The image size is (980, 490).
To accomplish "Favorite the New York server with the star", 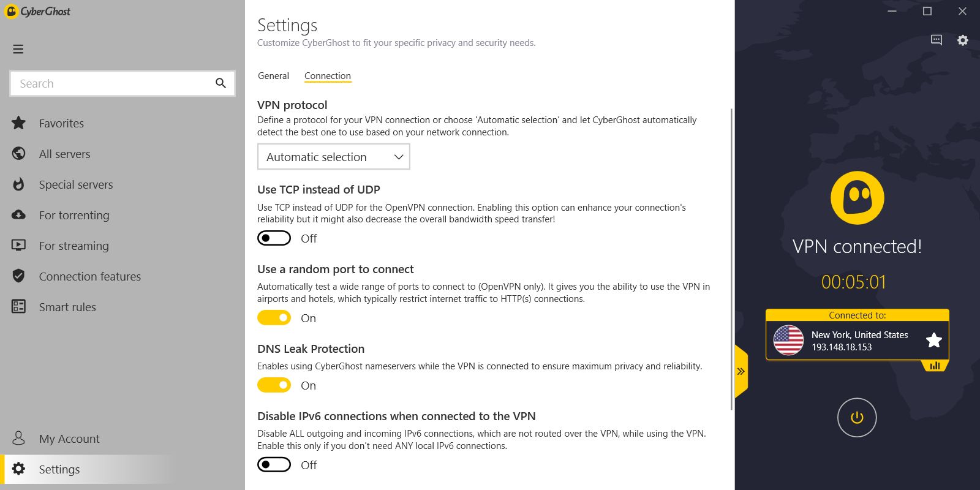I will (x=933, y=340).
